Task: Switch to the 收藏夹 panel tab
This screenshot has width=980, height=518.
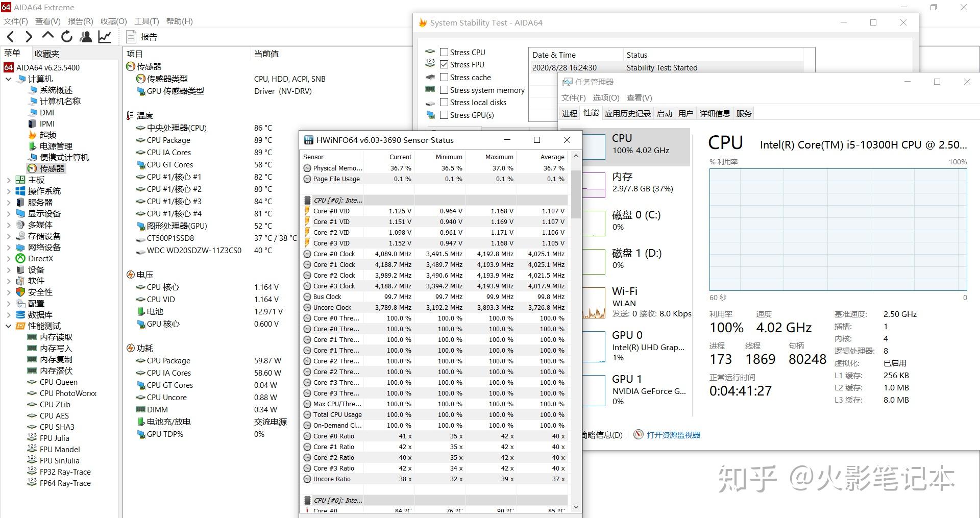Action: (x=47, y=54)
